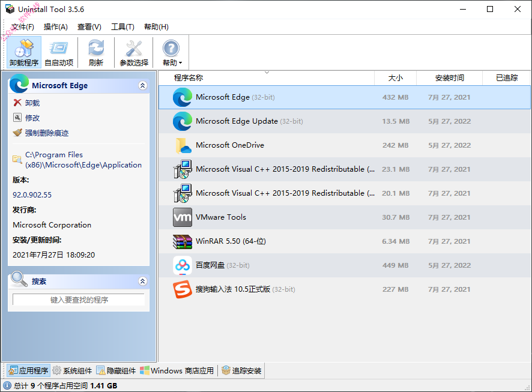Viewport: 532px width, 392px height.
Task: Click the 449 MB size of 百度网盘
Action: coord(395,265)
